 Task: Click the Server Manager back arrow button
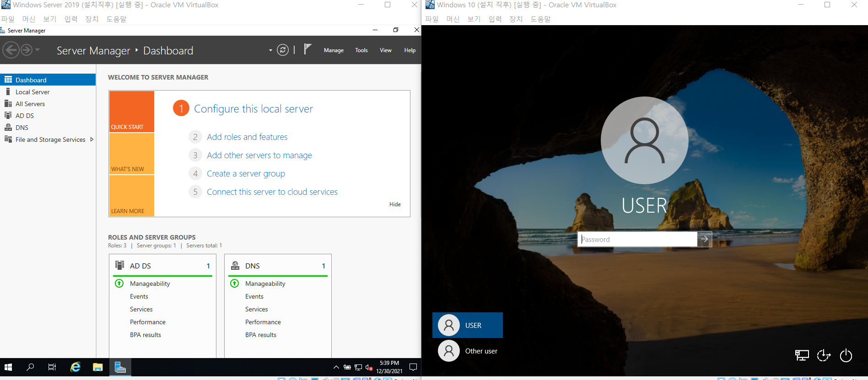coord(11,50)
